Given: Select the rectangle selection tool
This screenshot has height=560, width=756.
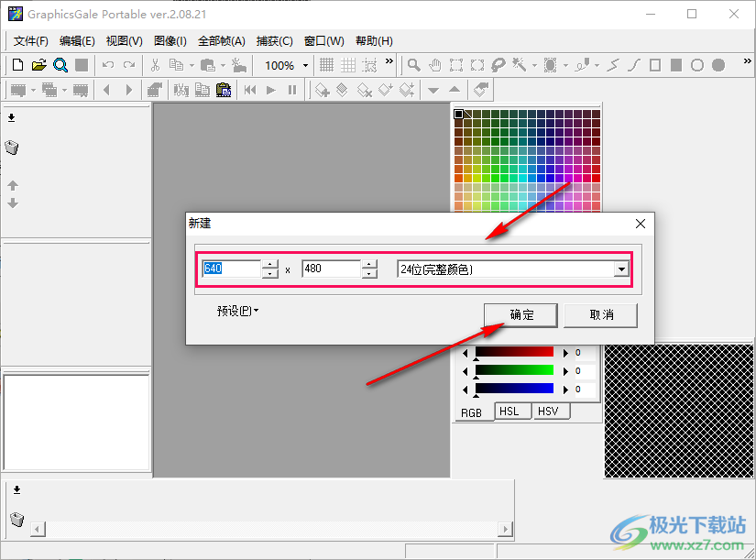Looking at the screenshot, I should [x=456, y=65].
